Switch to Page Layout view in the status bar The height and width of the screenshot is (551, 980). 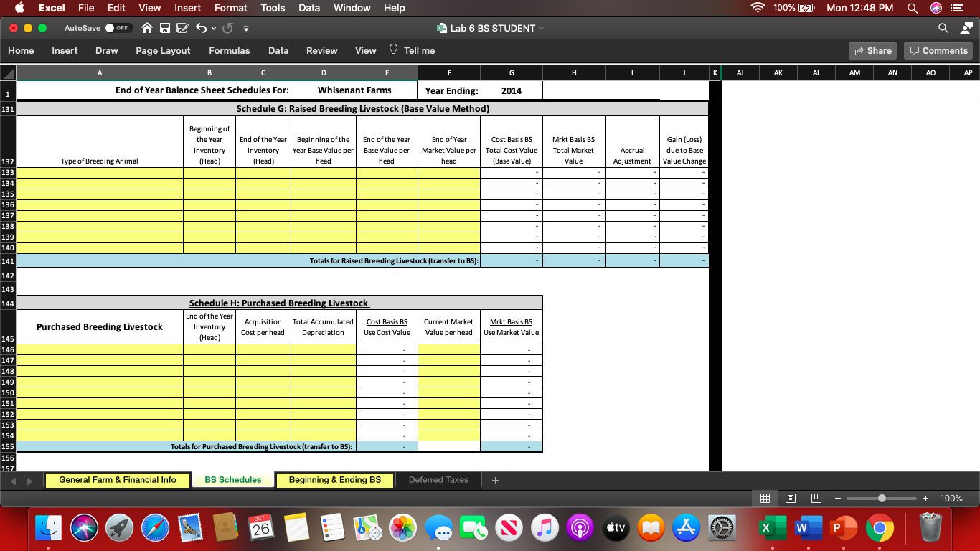[790, 498]
